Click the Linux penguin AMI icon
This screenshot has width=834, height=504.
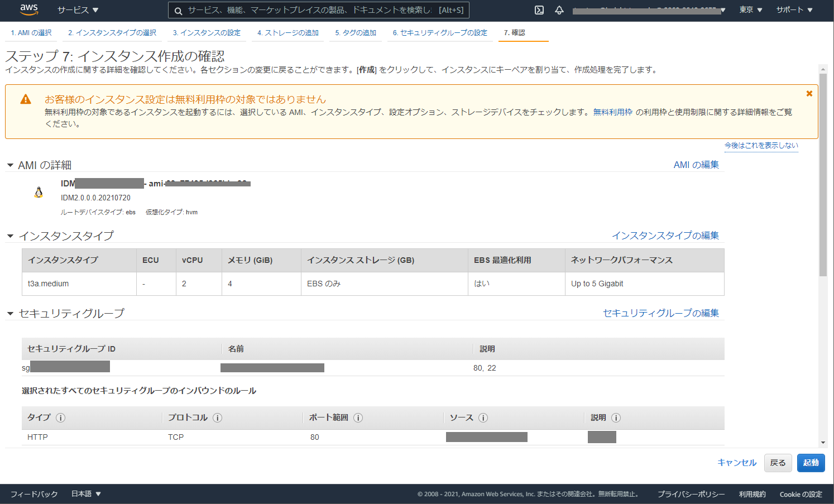[39, 193]
